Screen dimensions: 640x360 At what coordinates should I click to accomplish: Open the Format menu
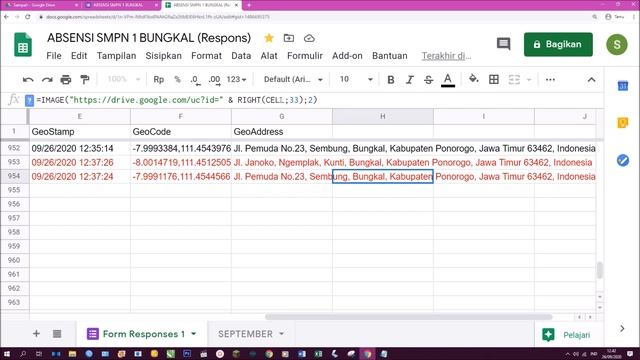tap(207, 56)
